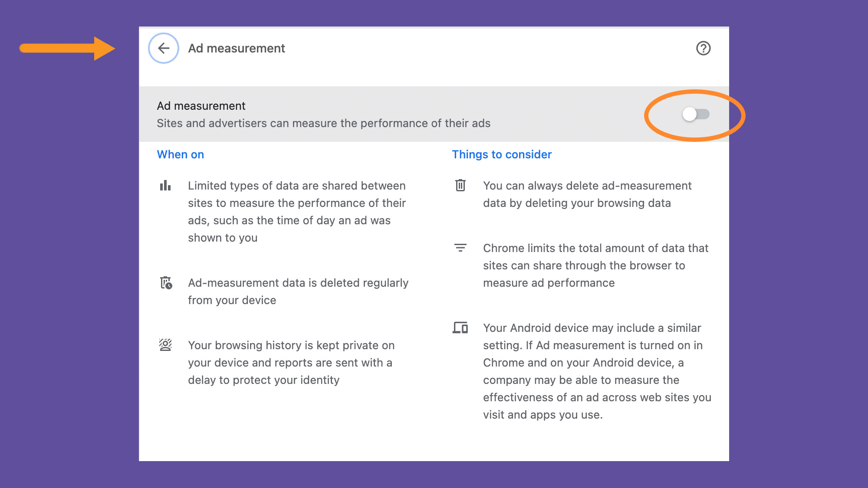Click the bar chart icon

point(165,186)
